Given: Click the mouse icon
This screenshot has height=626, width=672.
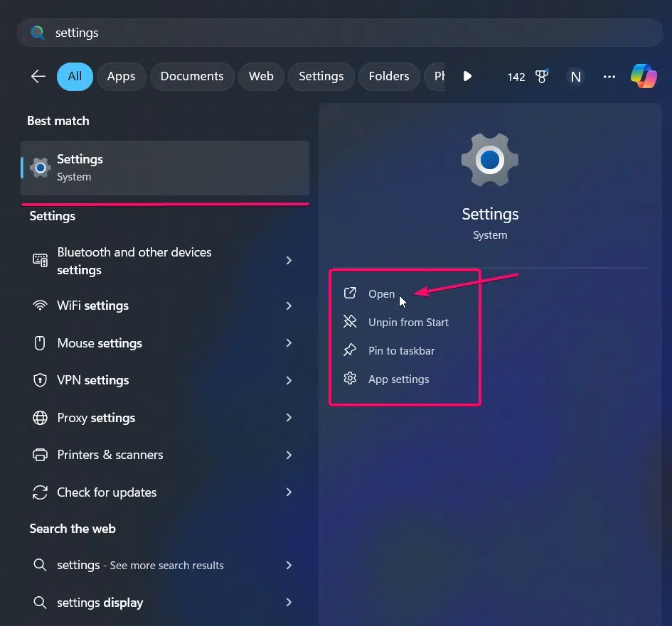Looking at the screenshot, I should pyautogui.click(x=40, y=343).
